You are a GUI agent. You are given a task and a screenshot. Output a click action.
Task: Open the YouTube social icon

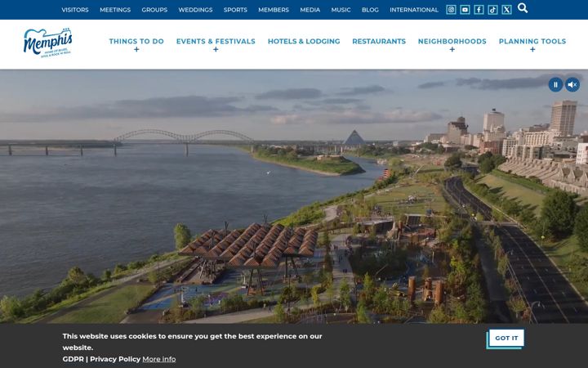pyautogui.click(x=465, y=10)
